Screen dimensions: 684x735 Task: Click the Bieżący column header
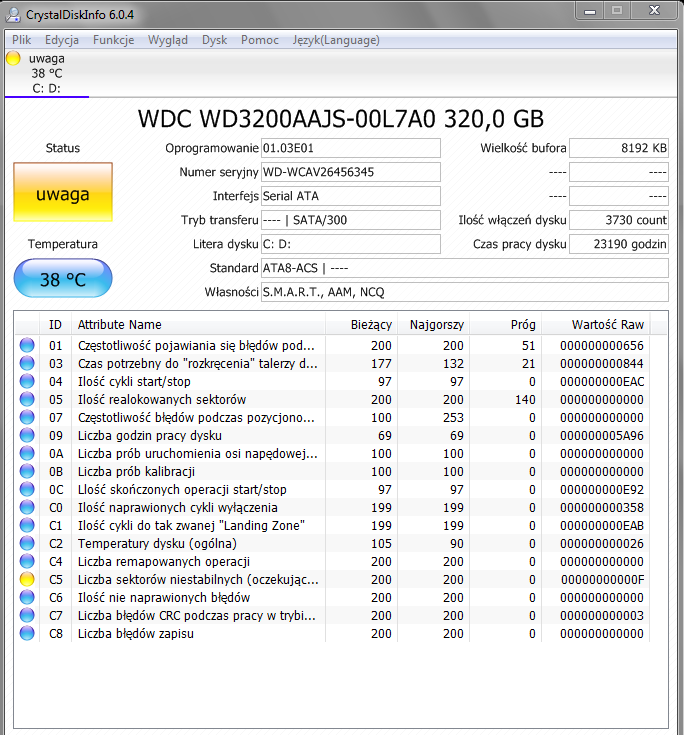tap(361, 324)
